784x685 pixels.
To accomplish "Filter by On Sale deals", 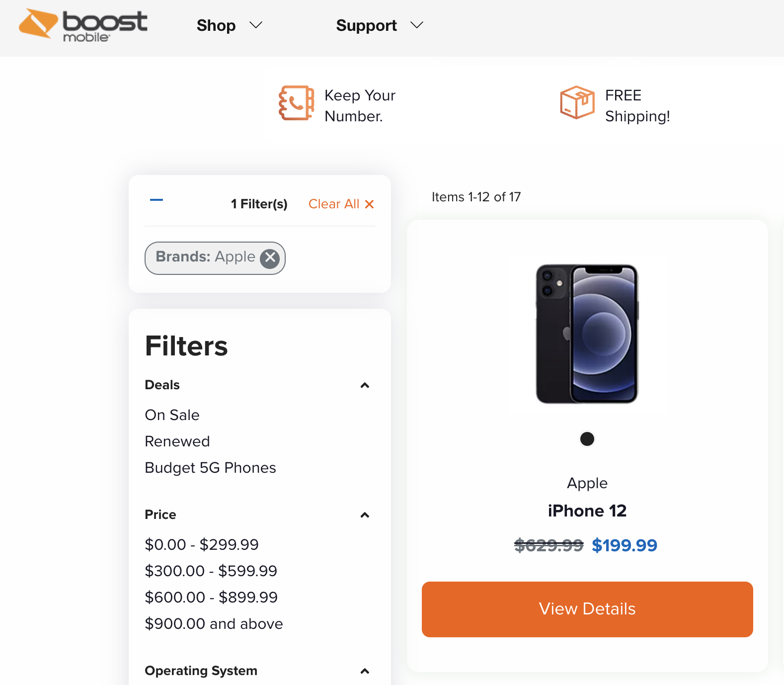I will click(172, 415).
